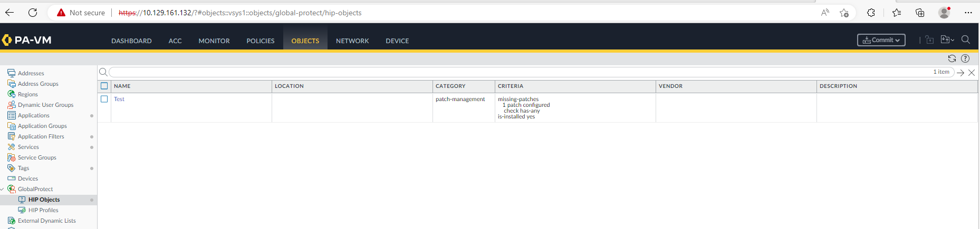Viewport: 980px width, 229px height.
Task: Open Address Groups in the sidebar
Action: (38, 84)
